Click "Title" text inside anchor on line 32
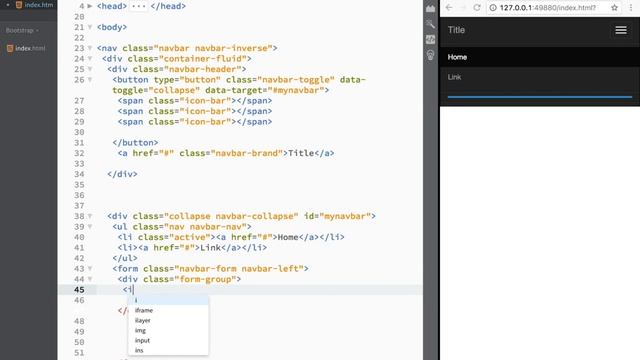 pos(301,153)
